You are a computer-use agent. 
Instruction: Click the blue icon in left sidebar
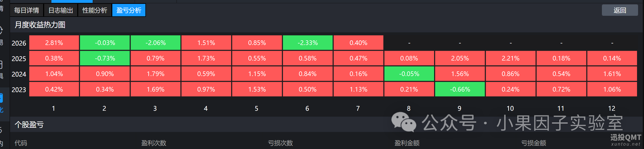(1, 98)
